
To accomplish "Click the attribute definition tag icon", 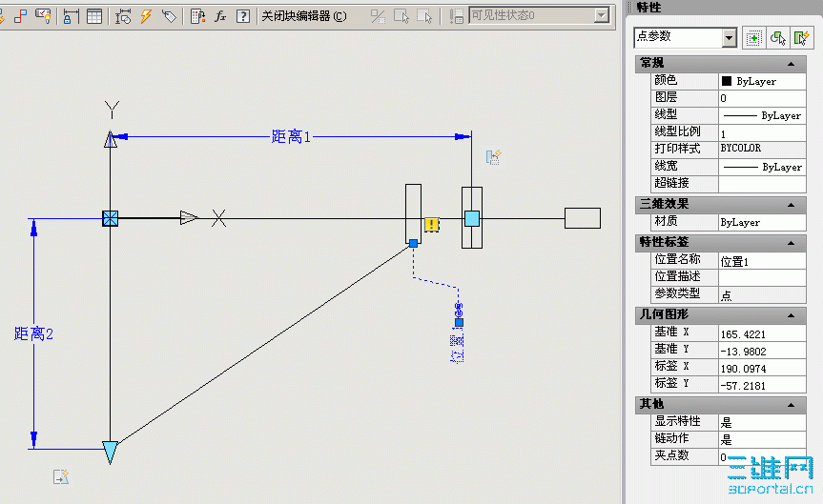I will (169, 16).
